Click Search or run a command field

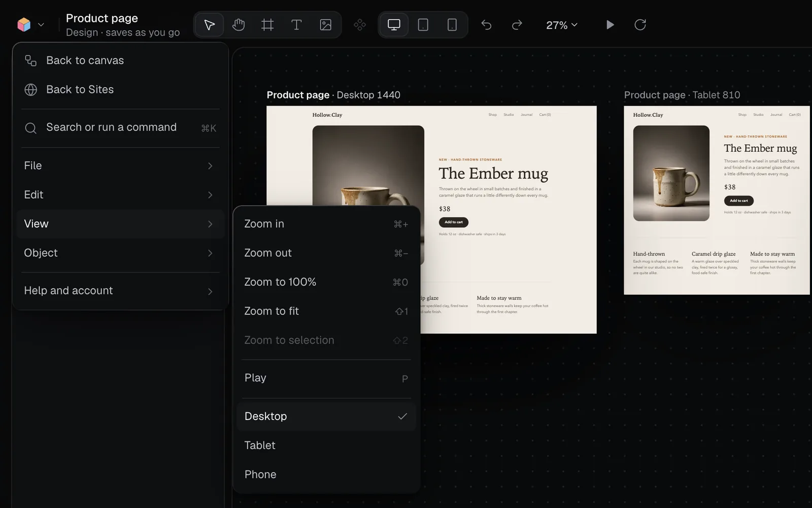120,128
